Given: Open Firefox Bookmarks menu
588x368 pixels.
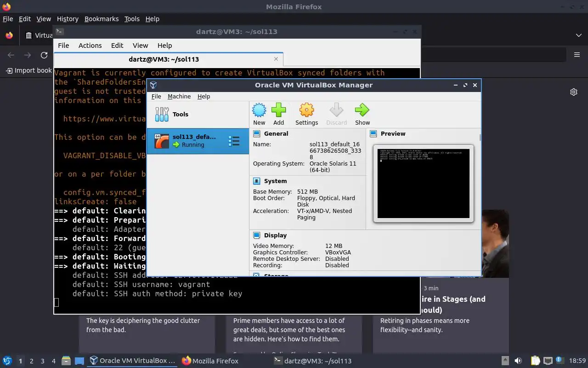Looking at the screenshot, I should (102, 19).
